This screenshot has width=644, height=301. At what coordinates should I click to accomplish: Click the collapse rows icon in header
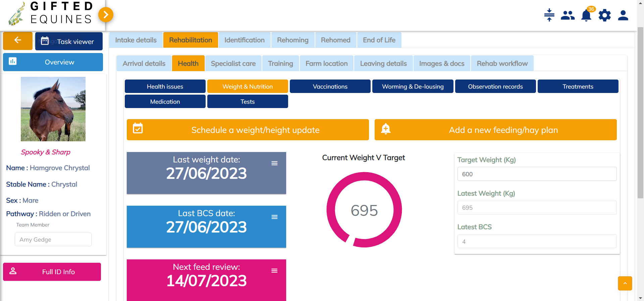coord(549,15)
